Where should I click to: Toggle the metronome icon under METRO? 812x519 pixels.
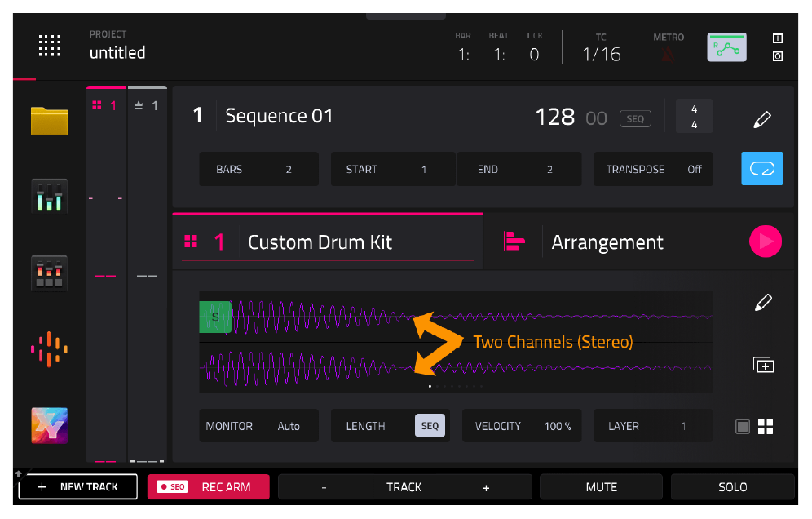coord(669,54)
